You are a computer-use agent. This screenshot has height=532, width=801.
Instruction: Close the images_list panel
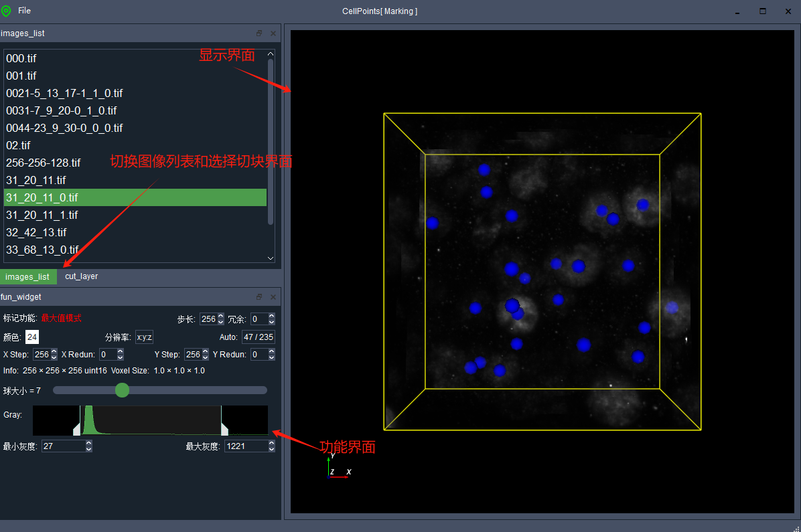273,33
